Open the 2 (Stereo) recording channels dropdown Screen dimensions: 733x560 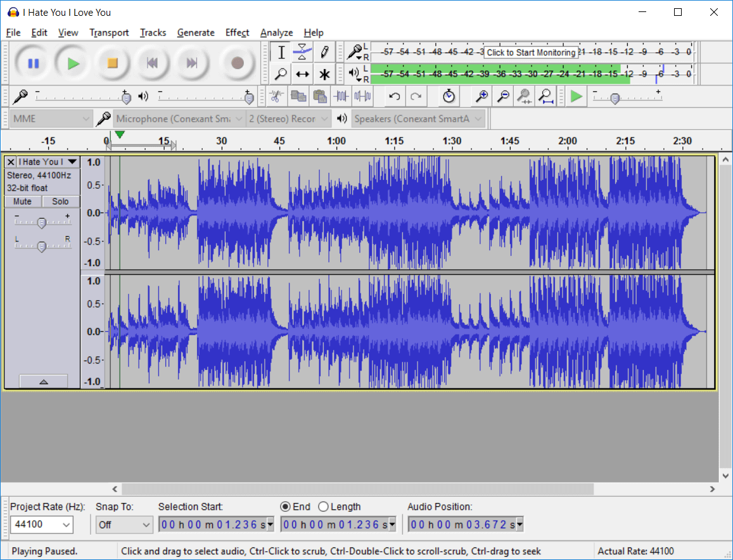point(288,118)
